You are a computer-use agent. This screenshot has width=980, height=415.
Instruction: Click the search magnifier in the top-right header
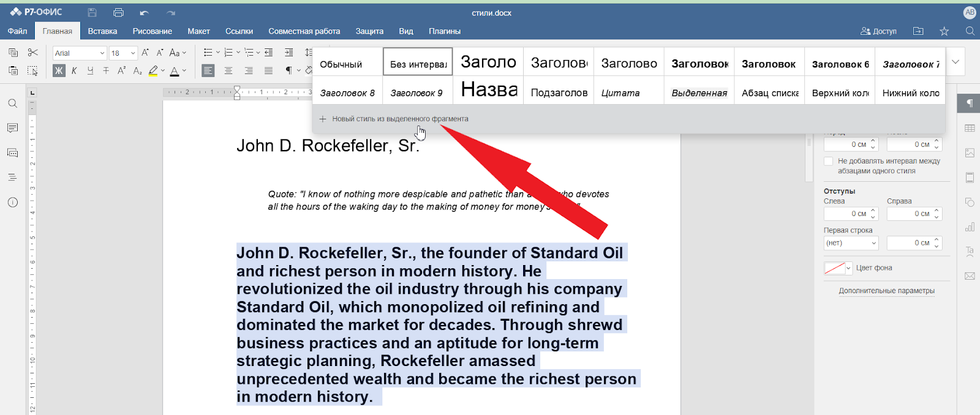(970, 31)
